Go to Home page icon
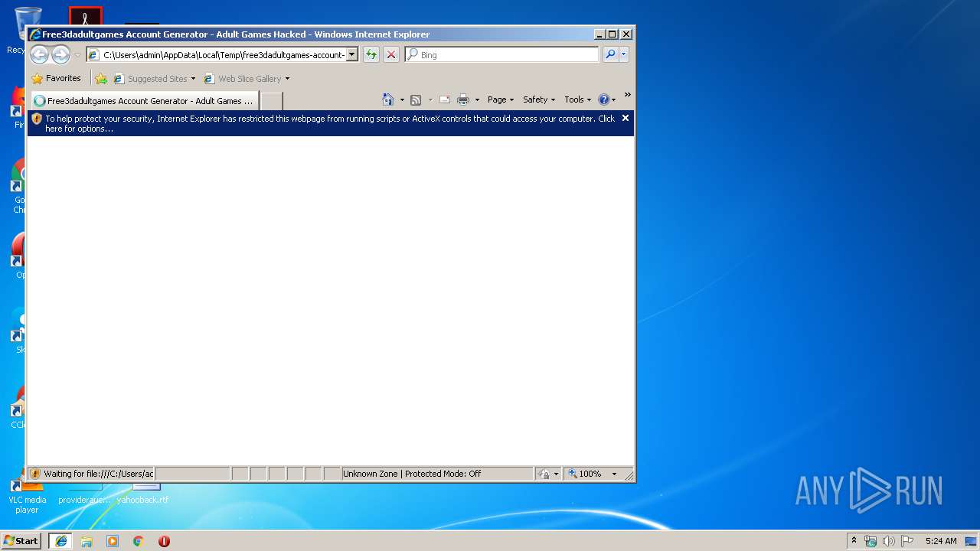 (388, 99)
